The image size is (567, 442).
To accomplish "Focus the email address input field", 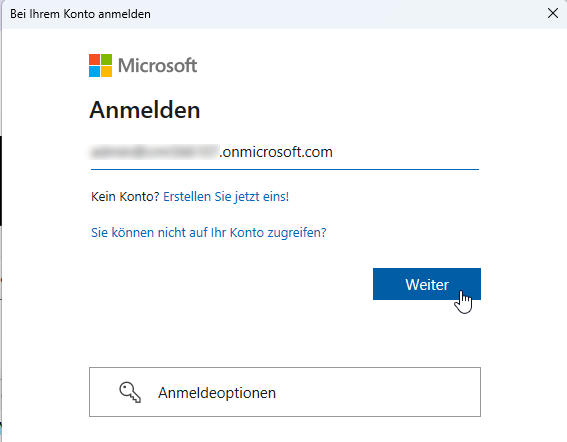I will pos(285,152).
